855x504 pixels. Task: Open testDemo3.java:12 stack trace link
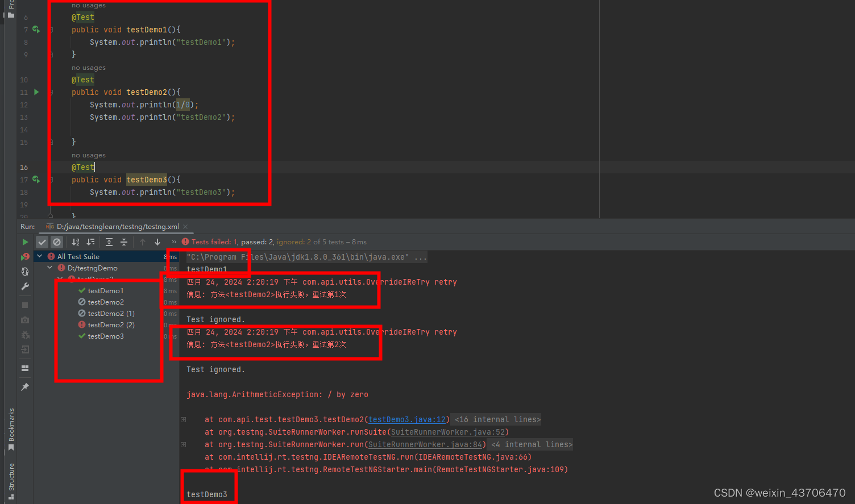pyautogui.click(x=407, y=419)
